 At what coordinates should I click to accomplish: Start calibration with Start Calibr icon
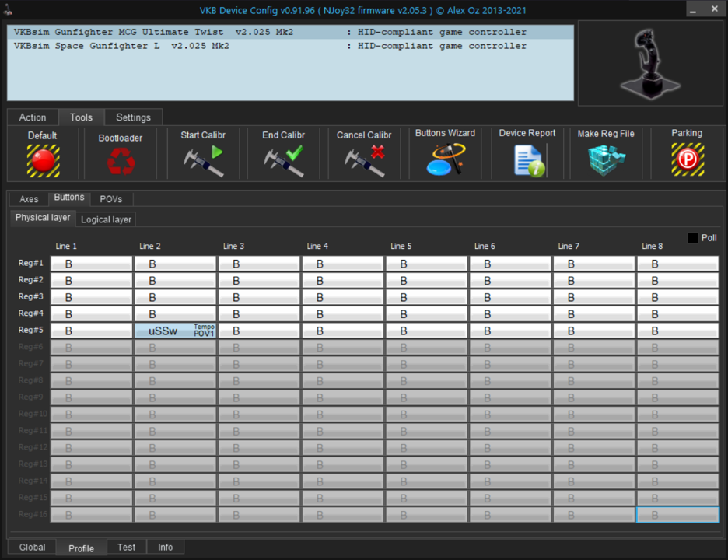[x=203, y=159]
